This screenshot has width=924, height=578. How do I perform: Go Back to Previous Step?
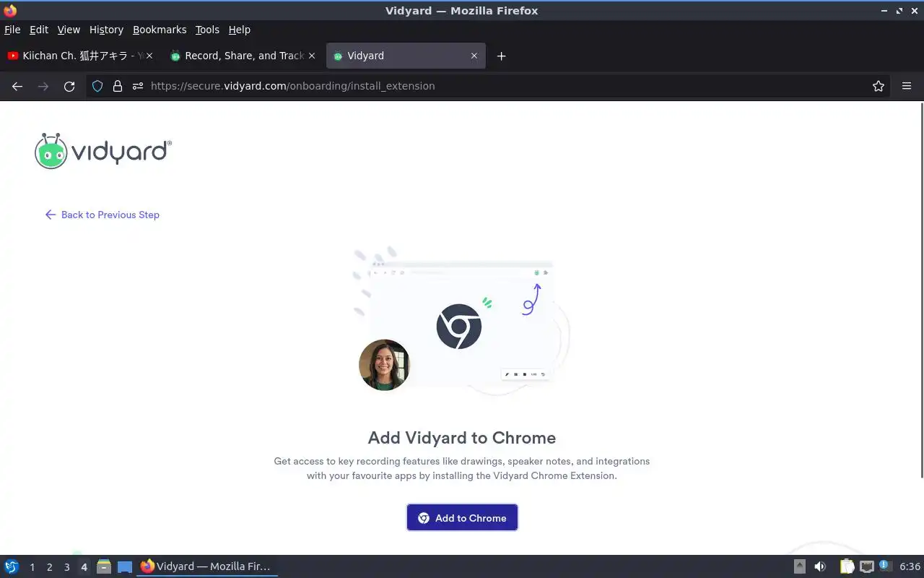click(102, 215)
